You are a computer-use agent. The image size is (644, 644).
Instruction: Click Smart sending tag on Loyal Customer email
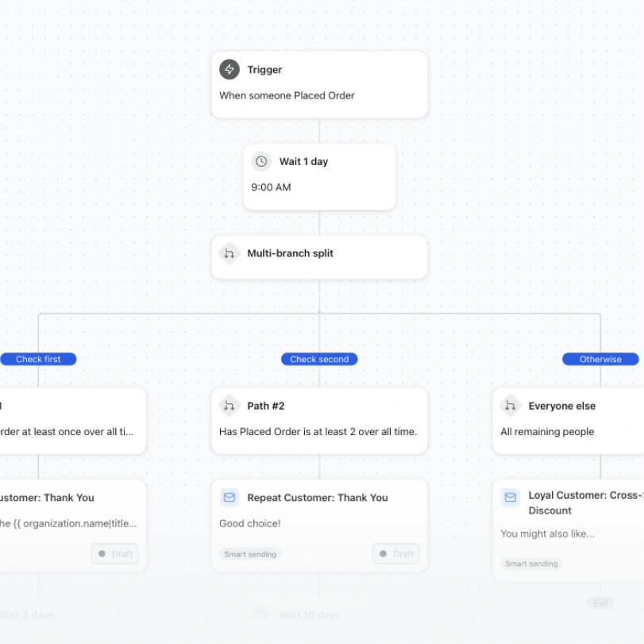(x=531, y=564)
